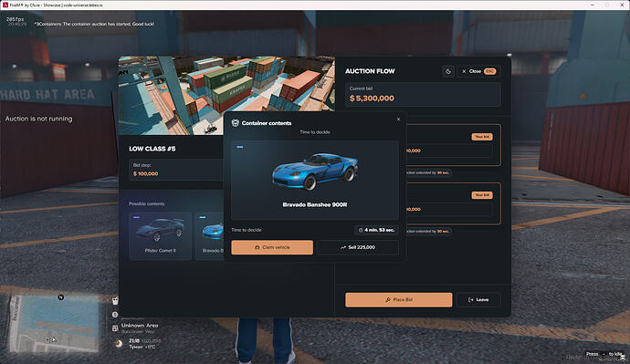The width and height of the screenshot is (630, 364).
Task: Close the Container contents popup
Action: [399, 120]
